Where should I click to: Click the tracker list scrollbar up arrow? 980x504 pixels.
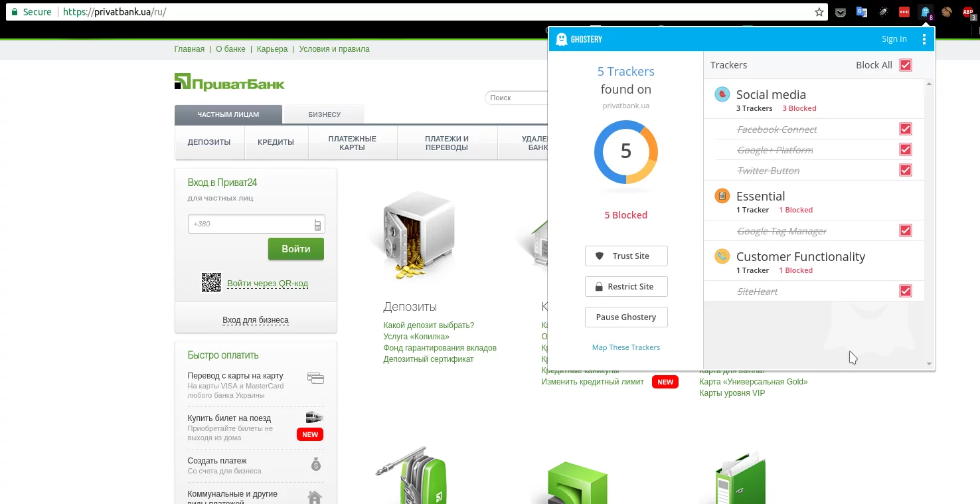[929, 84]
